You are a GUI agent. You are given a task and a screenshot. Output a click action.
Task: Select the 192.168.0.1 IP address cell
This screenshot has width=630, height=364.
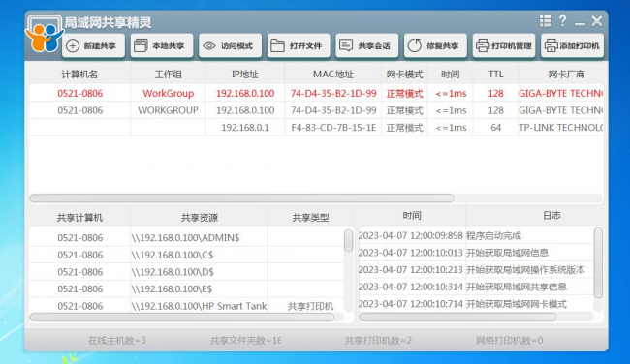click(245, 128)
